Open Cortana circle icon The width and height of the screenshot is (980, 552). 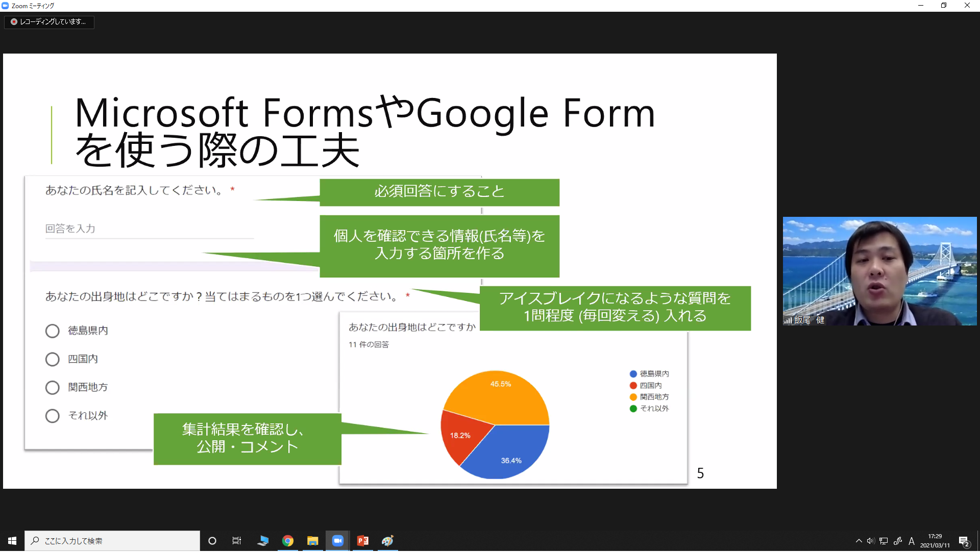tap(212, 541)
